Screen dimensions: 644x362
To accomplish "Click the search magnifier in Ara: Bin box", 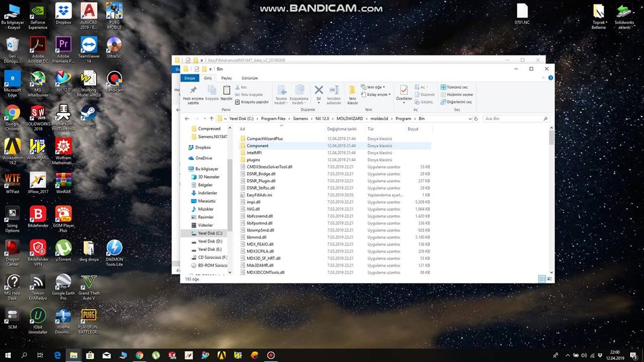I will 546,118.
